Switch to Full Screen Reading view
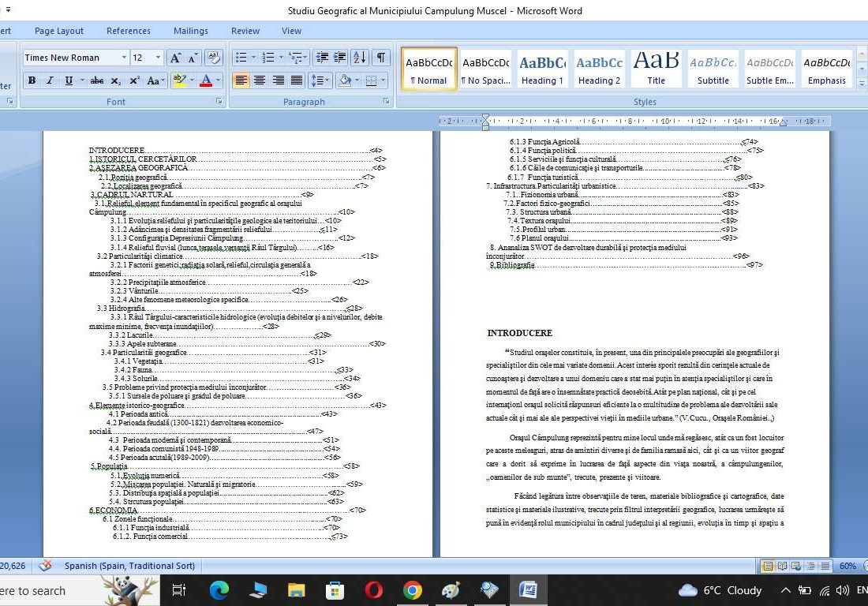 (x=782, y=567)
